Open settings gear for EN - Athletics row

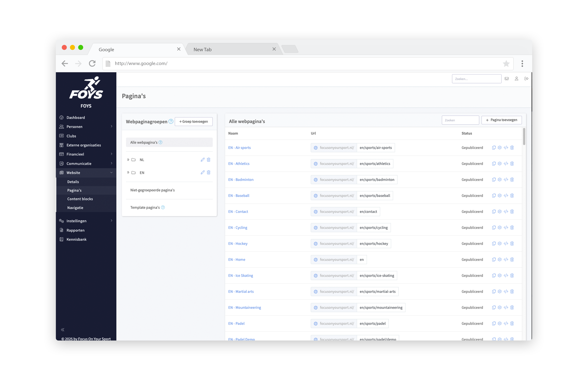(500, 164)
